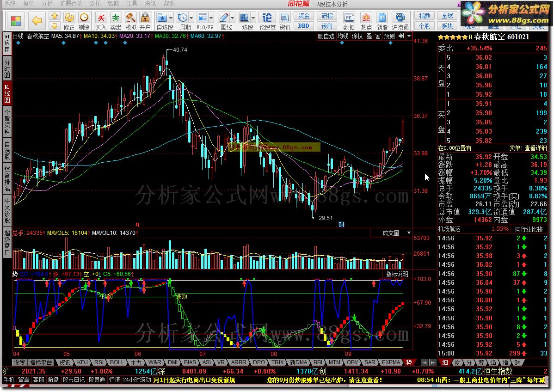Open the 指标说明 indicator description
The image size is (554, 392).
(397, 274)
